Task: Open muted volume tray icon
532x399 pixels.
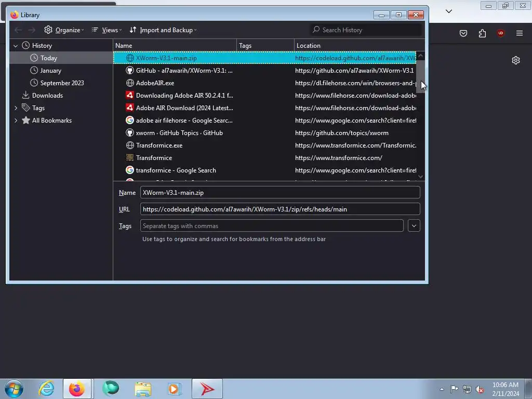Action: (480, 389)
